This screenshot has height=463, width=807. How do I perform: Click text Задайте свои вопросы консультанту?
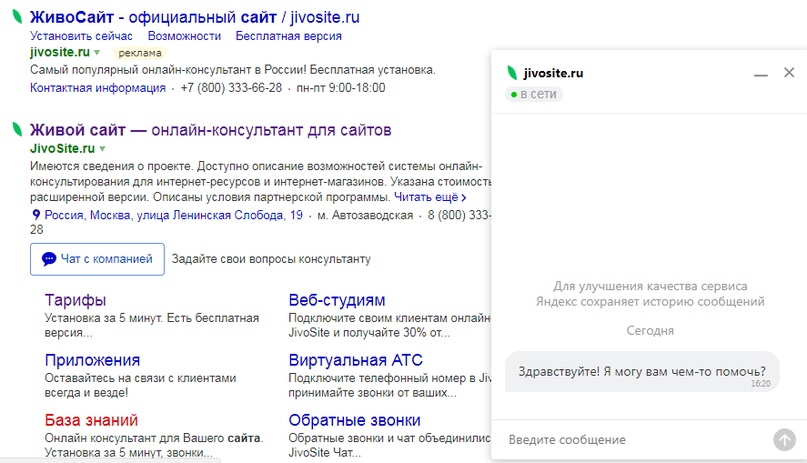271,259
